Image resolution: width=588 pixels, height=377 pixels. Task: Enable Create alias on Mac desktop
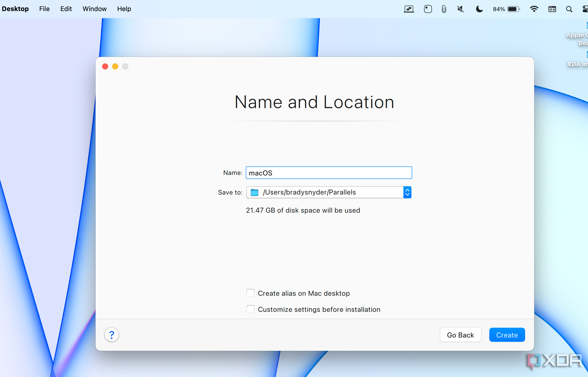click(250, 293)
